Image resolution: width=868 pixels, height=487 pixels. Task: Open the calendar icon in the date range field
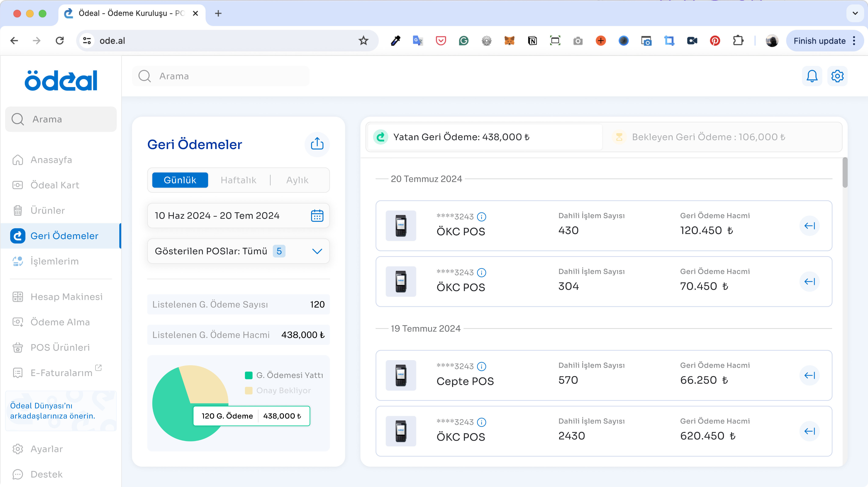coord(317,216)
